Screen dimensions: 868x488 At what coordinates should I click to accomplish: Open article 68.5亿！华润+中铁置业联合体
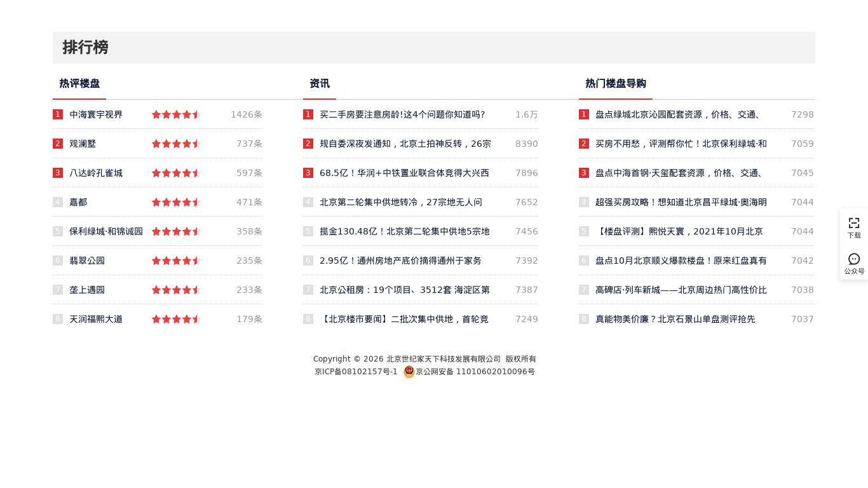click(x=404, y=173)
